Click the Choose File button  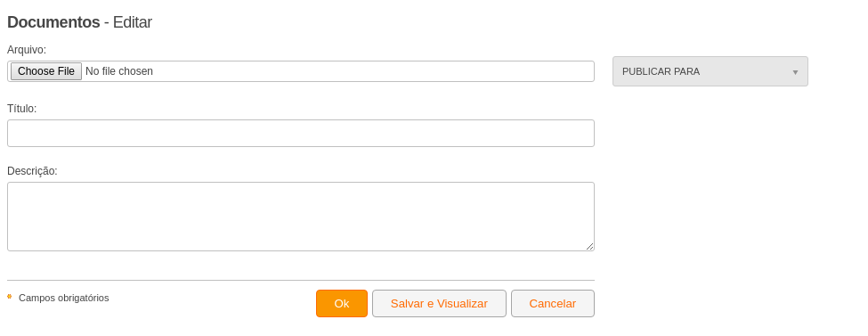[46, 71]
